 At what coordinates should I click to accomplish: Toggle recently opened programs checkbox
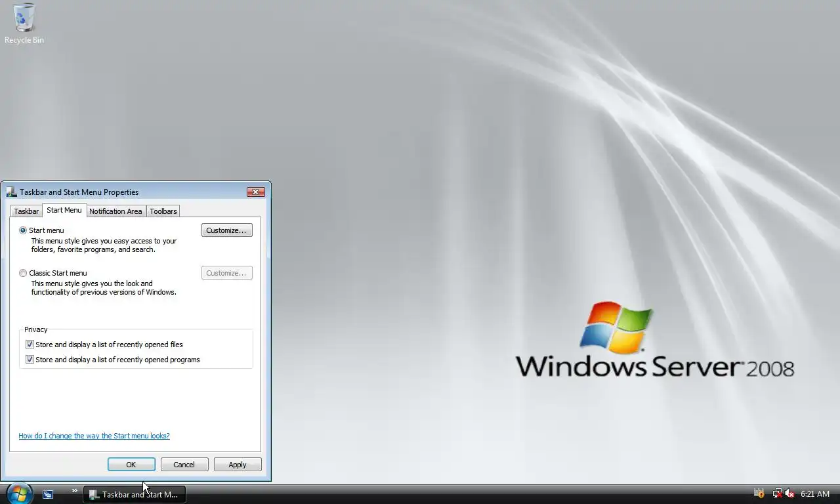30,360
